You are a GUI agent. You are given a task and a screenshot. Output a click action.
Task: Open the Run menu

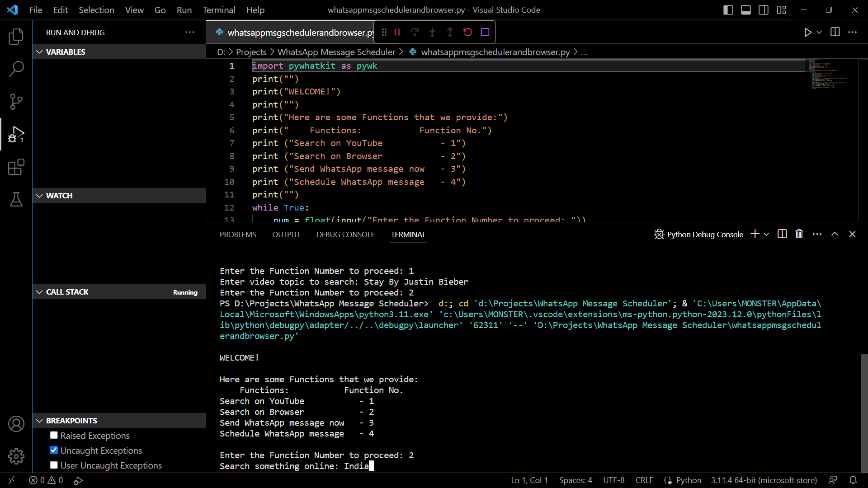[x=184, y=9]
